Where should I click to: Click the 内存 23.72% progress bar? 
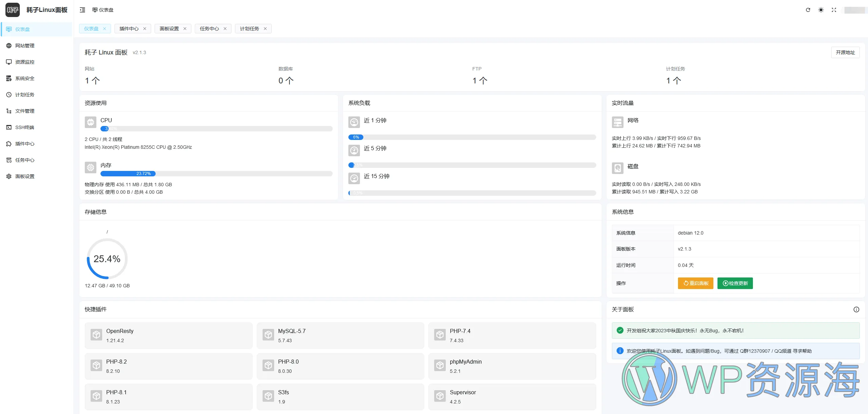pyautogui.click(x=217, y=174)
